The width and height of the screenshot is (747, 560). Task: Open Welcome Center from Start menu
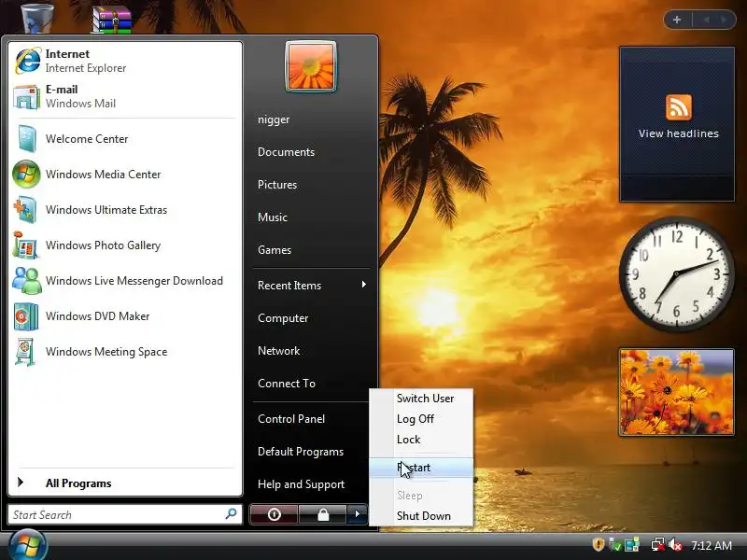tap(125, 138)
